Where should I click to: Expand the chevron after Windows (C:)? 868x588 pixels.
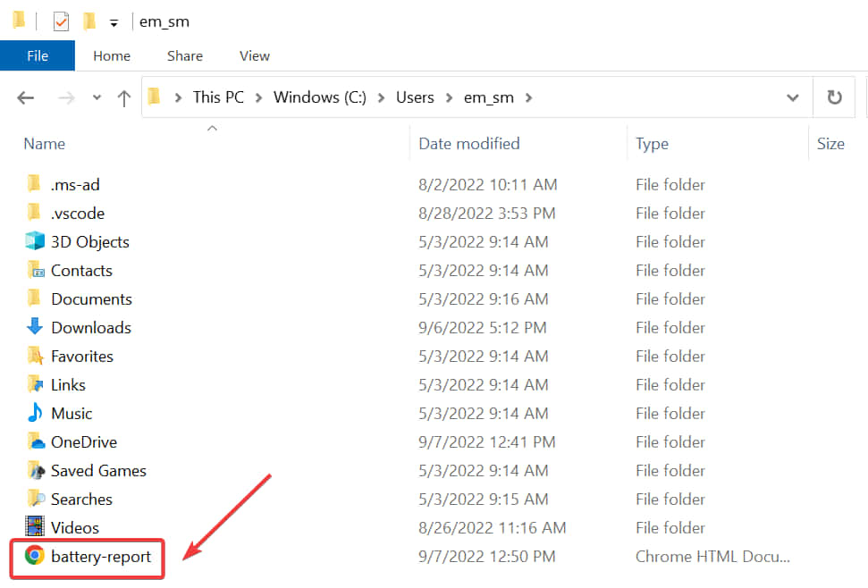pyautogui.click(x=381, y=98)
